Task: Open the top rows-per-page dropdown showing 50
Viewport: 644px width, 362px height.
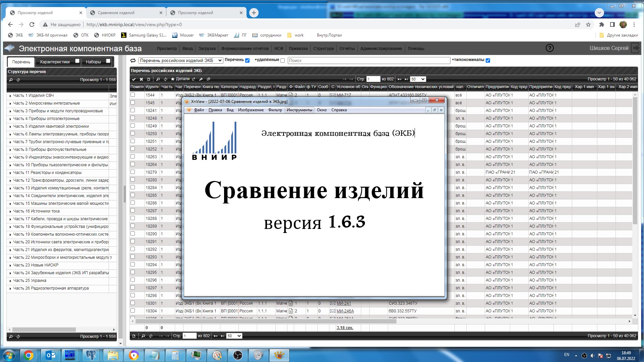Action: [x=418, y=79]
